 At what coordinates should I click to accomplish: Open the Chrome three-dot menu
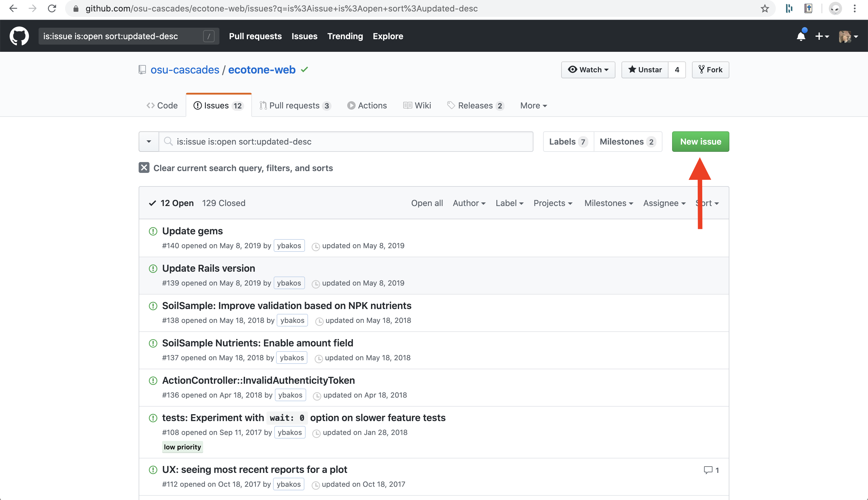coord(855,9)
